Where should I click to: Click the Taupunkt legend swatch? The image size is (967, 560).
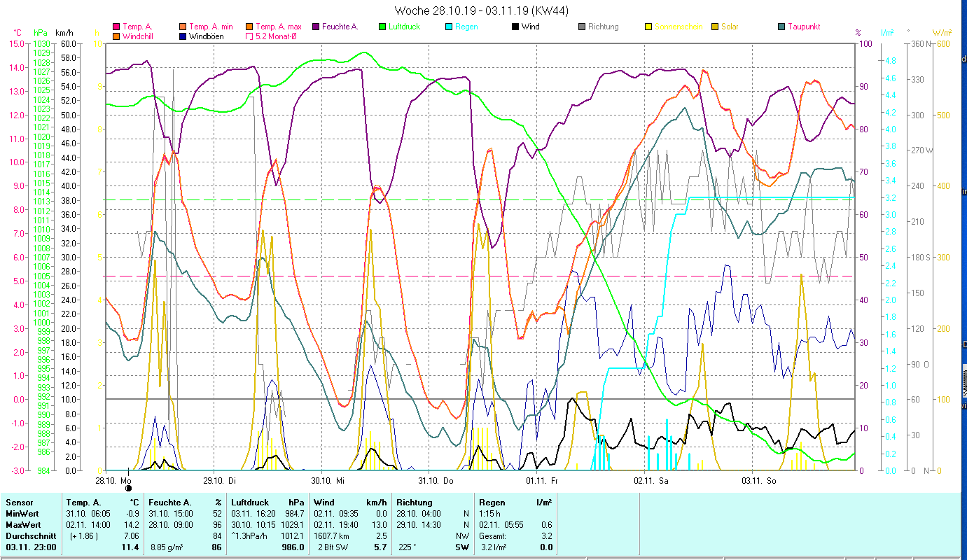tap(781, 27)
